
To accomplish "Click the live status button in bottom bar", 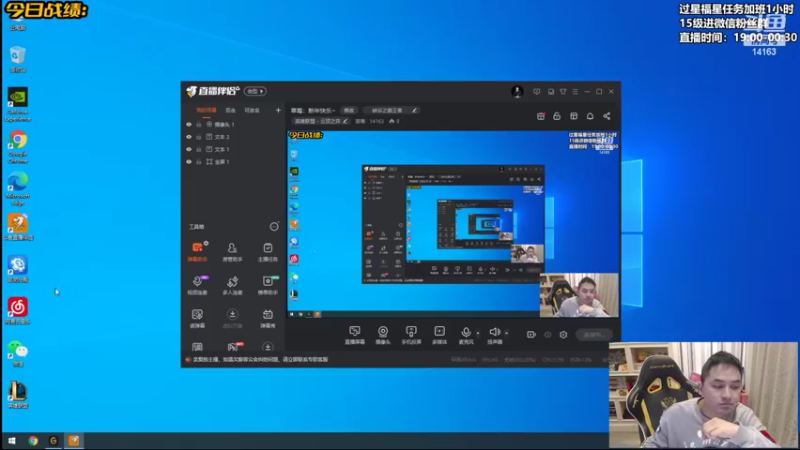I will pos(594,335).
